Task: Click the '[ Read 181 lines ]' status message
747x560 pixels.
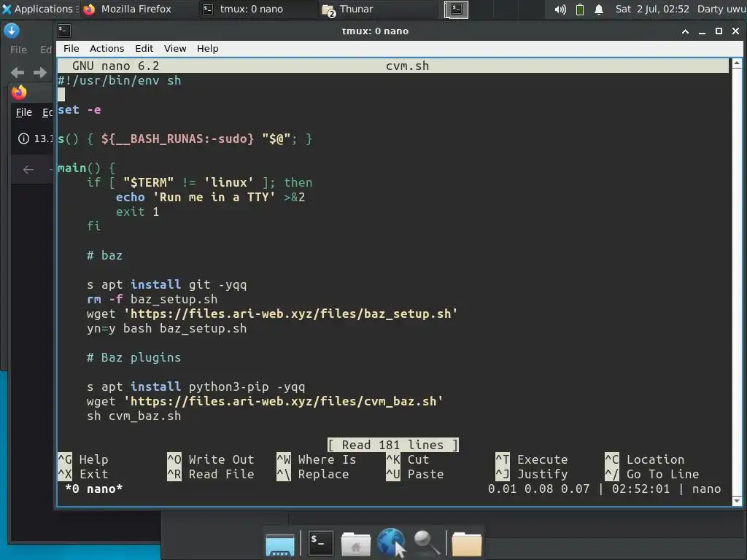Action: (x=393, y=446)
